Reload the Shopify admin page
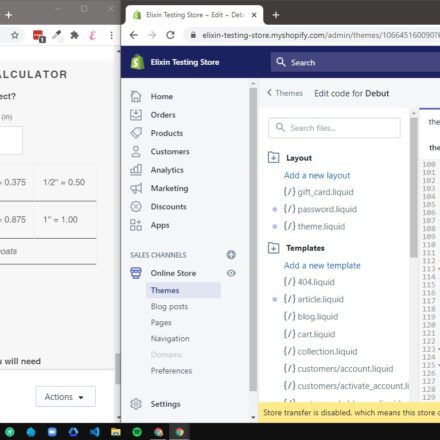This screenshot has height=440, width=440. pyautogui.click(x=170, y=35)
